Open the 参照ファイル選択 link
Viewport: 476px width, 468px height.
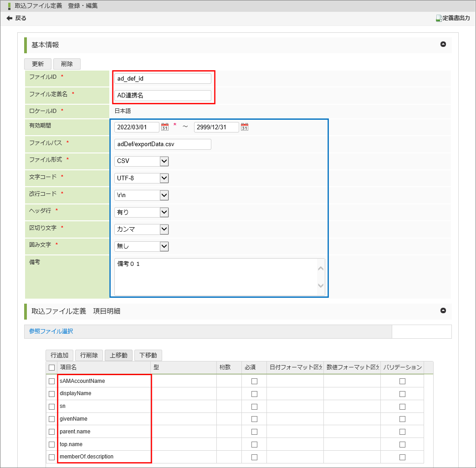tap(51, 331)
